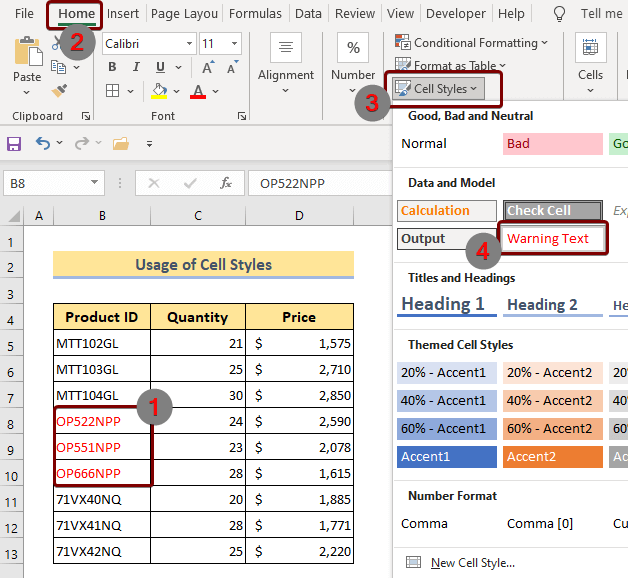Screen dimensions: 628x578
Task: Open Number percent group icon
Action: pyautogui.click(x=353, y=48)
